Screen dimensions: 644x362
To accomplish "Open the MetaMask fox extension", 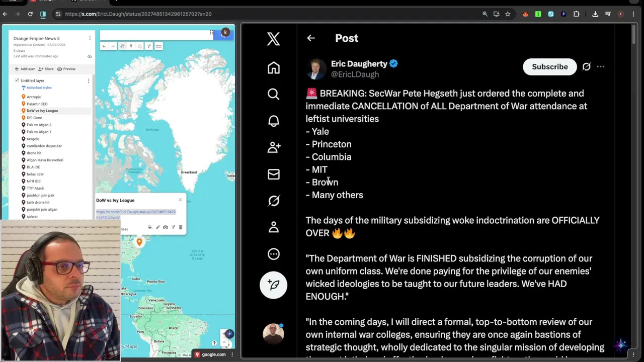I will pyautogui.click(x=525, y=14).
